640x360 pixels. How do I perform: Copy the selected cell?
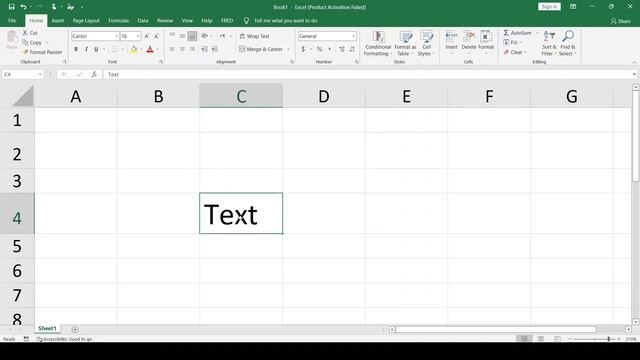pos(32,42)
